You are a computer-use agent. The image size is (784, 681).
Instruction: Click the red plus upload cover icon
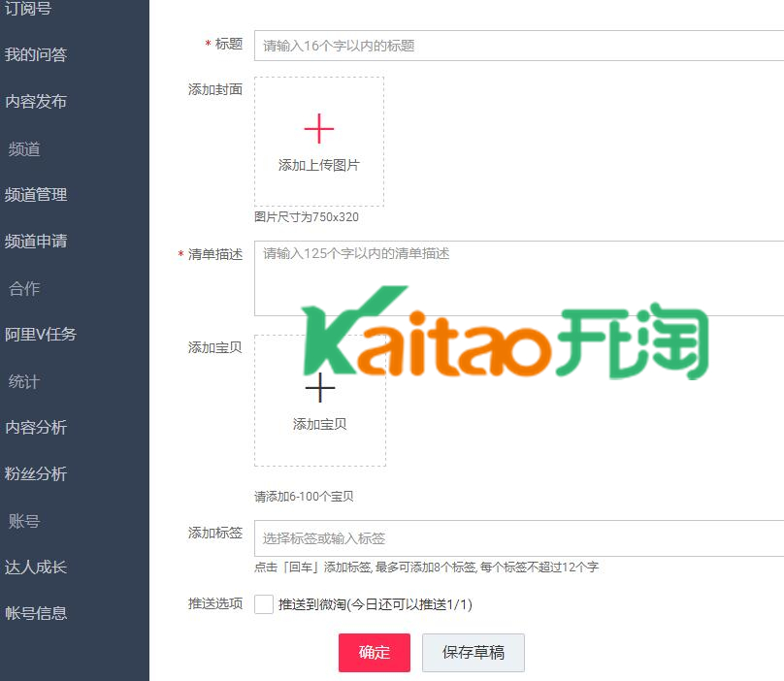pos(318,129)
